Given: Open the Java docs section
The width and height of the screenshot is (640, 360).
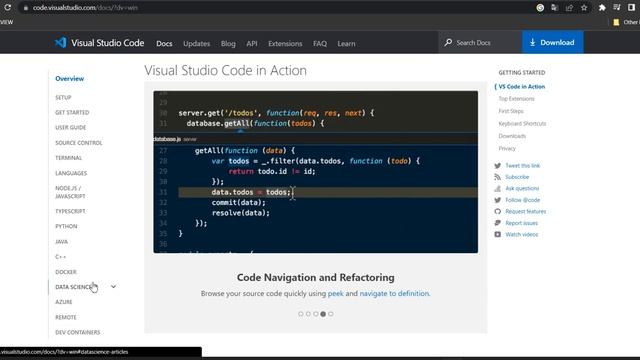Looking at the screenshot, I should coord(62,242).
